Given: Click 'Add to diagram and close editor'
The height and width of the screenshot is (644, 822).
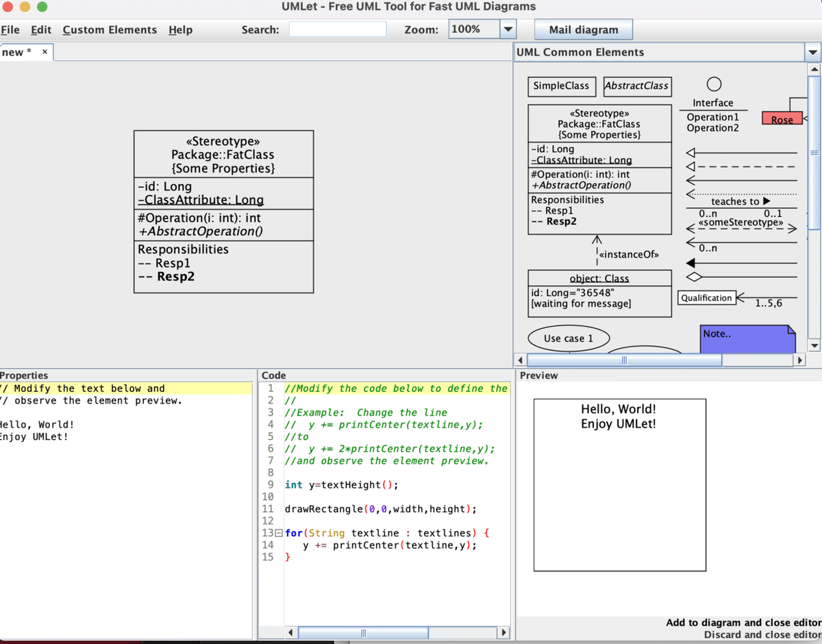Looking at the screenshot, I should coord(743,622).
